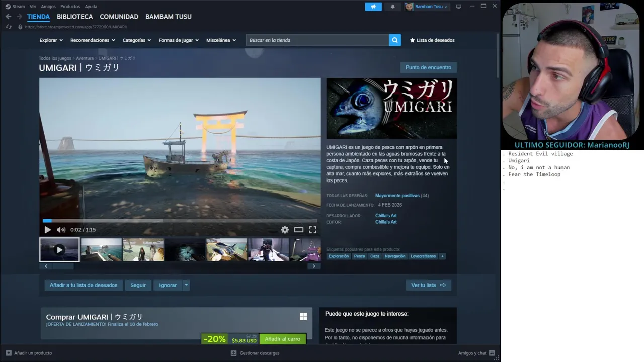
Task: Switch to the BIBLIOTECA tab
Action: click(x=74, y=17)
